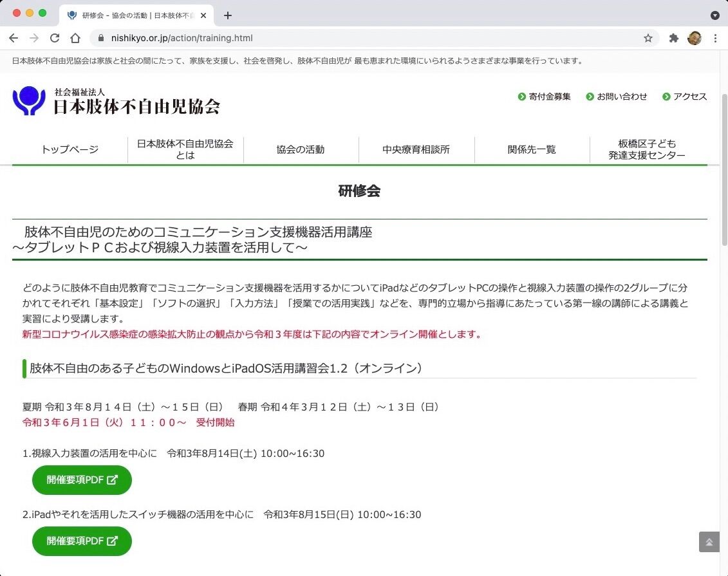Click the scroll-to-top arrow button
The image size is (728, 576).
[x=709, y=542]
